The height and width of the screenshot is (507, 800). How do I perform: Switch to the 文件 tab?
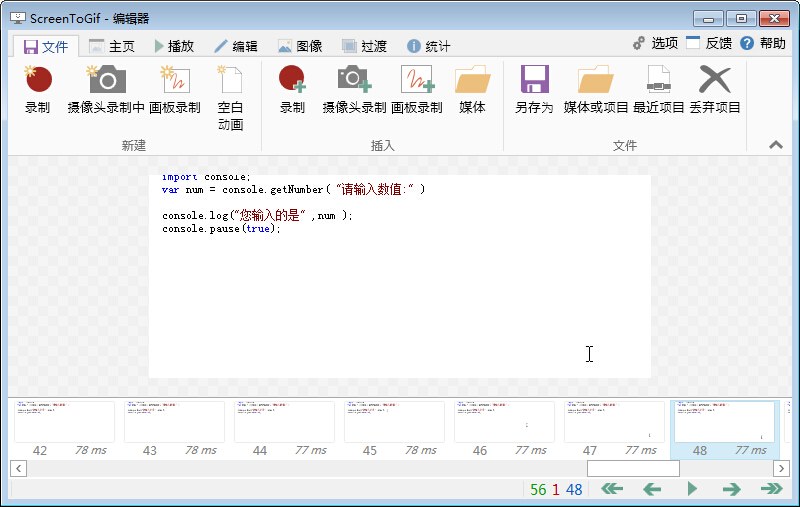pyautogui.click(x=46, y=46)
